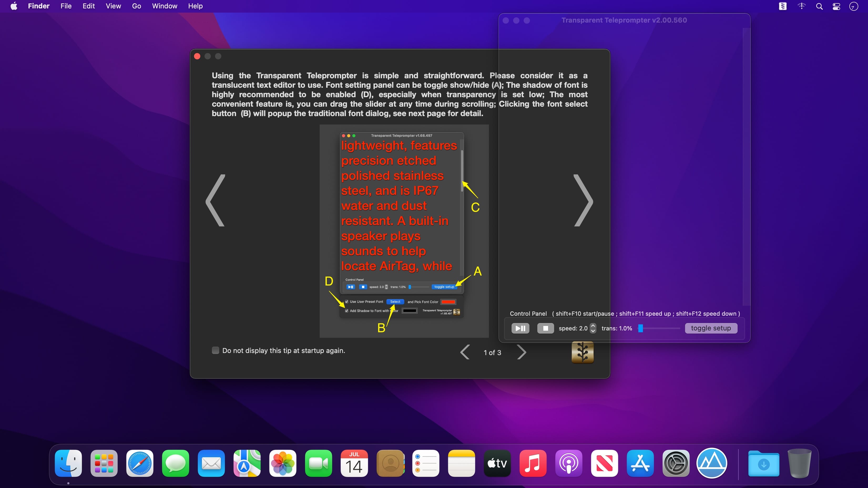Viewport: 868px width, 488px height.
Task: Open the App Store dock icon
Action: 640,463
